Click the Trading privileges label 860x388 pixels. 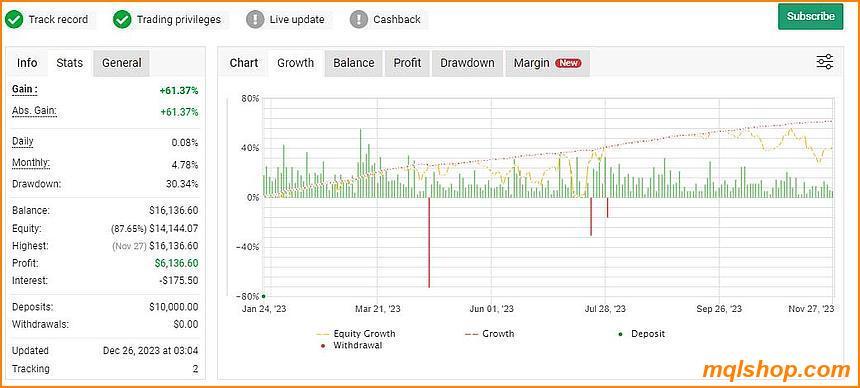(x=179, y=20)
